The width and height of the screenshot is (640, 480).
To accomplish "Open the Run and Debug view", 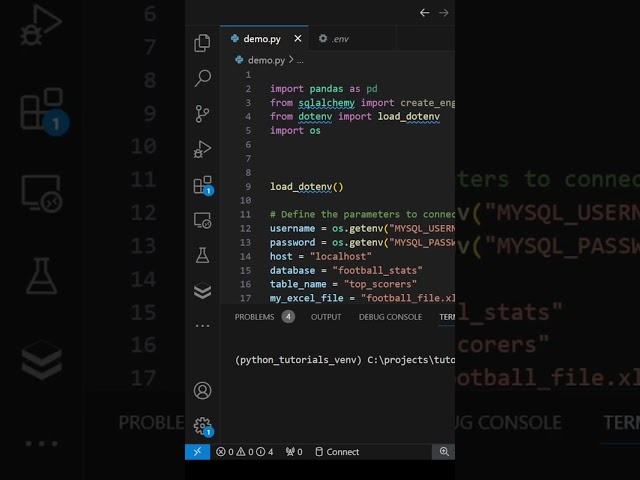I will pos(203,149).
